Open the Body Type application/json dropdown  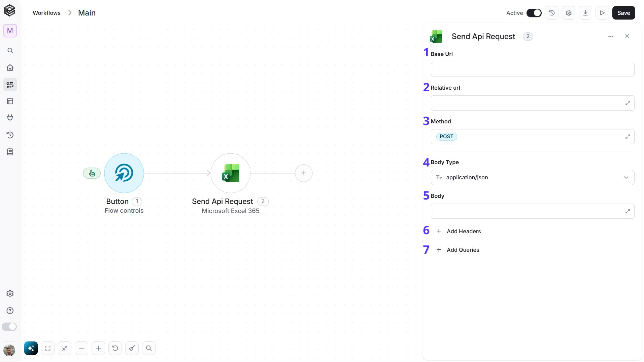[x=533, y=177]
